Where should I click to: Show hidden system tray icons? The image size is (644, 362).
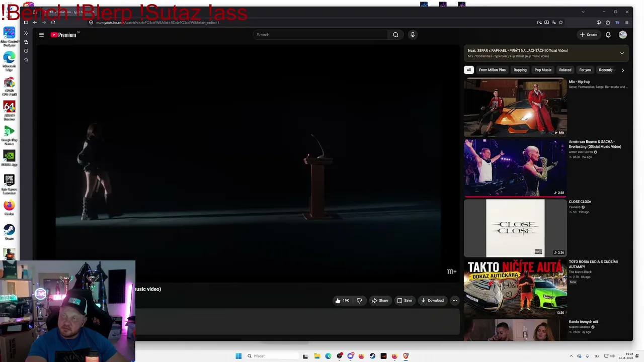(571, 356)
